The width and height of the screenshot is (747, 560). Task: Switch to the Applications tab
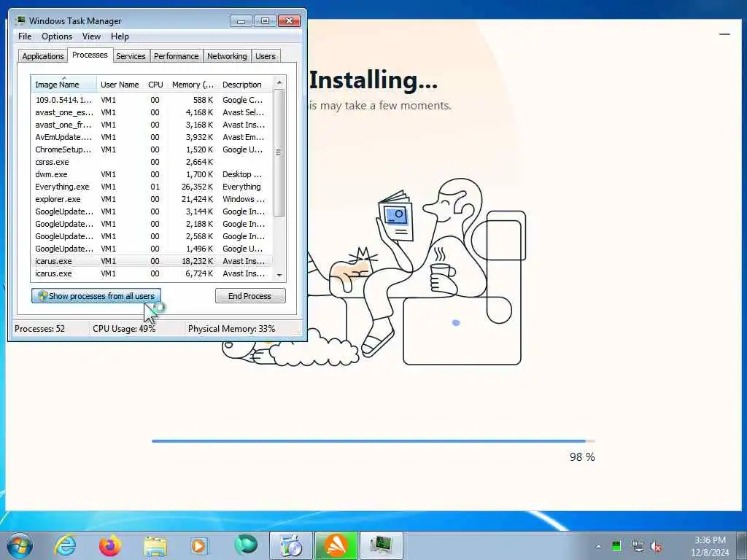click(x=43, y=56)
